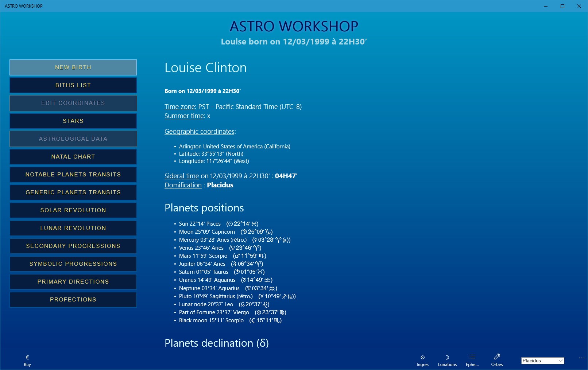
Task: Click the Sideral time label
Action: pos(182,176)
